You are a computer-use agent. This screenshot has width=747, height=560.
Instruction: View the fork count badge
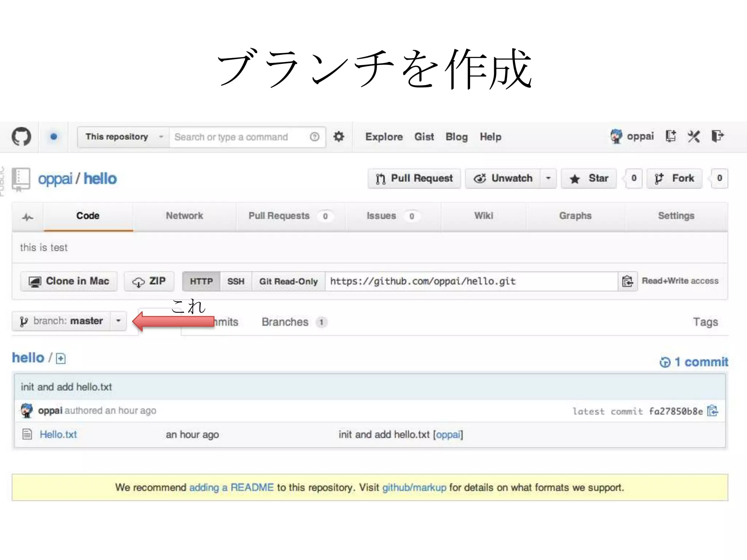pyautogui.click(x=719, y=178)
